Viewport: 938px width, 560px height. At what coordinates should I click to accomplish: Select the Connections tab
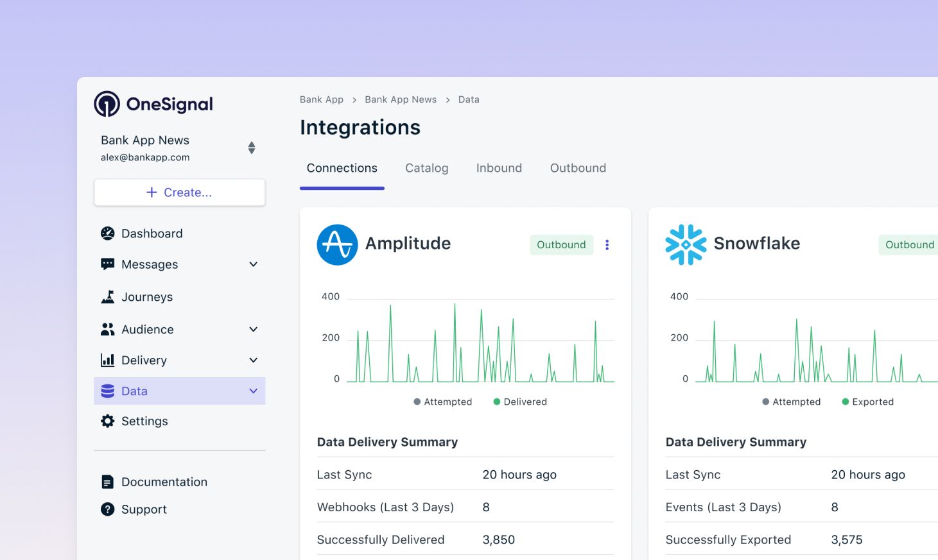point(342,168)
